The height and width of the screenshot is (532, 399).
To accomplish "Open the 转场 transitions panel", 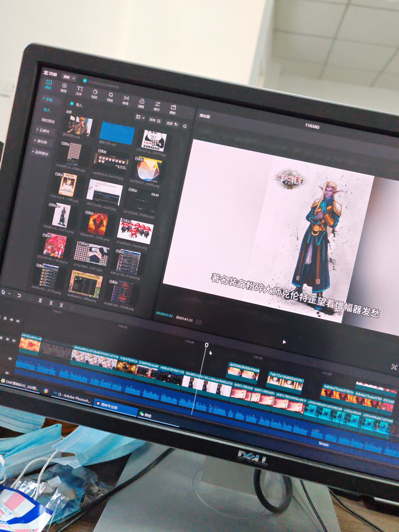I will pos(126,101).
